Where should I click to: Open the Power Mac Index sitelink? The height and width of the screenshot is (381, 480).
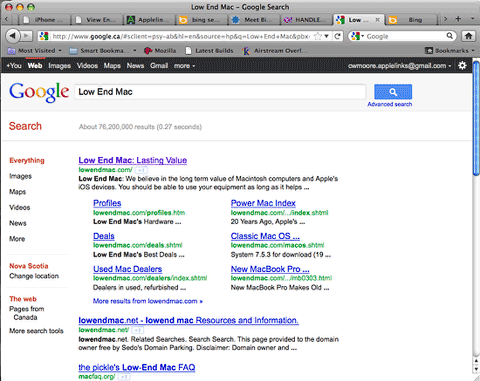(263, 203)
